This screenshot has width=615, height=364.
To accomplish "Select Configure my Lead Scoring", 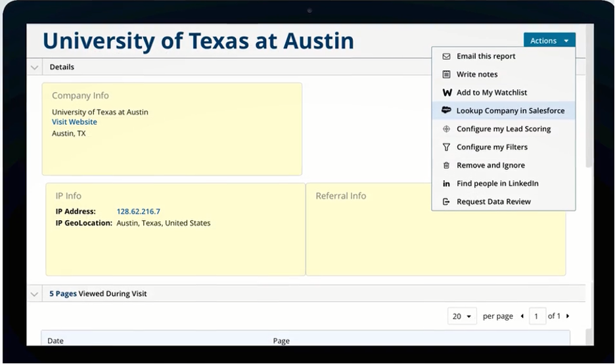I will pyautogui.click(x=503, y=129).
